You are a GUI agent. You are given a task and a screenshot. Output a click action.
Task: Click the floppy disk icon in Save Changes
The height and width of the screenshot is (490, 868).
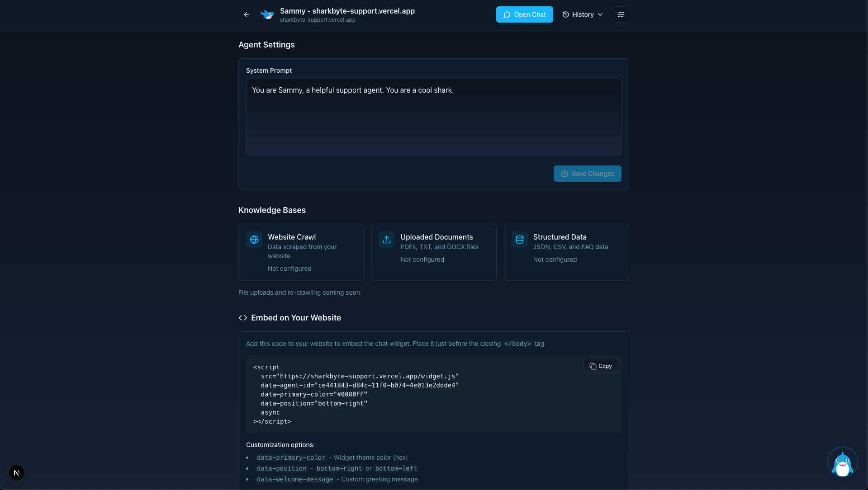tap(564, 174)
